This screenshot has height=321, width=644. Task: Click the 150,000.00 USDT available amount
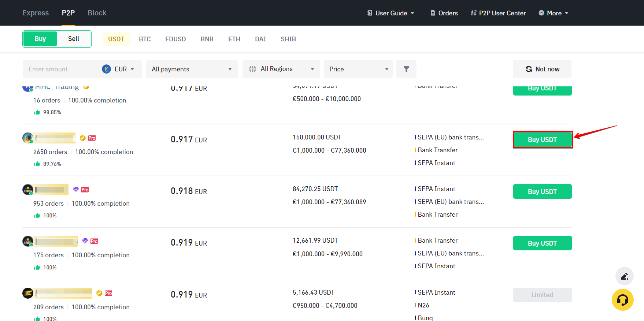317,137
